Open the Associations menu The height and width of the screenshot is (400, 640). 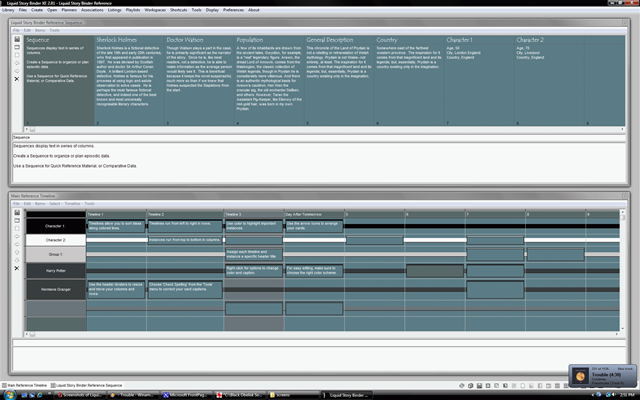tap(92, 10)
